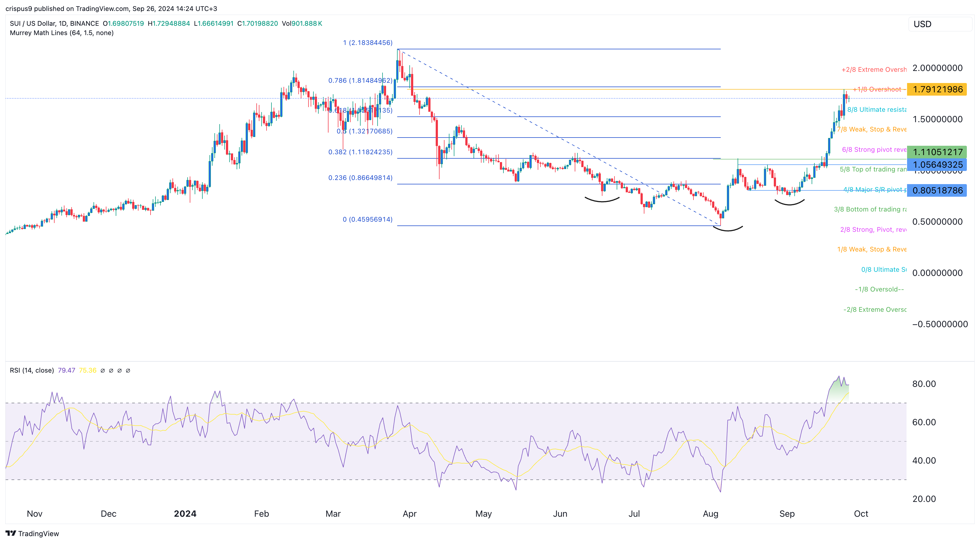This screenshot has height=543, width=980.
Task: Click the 8/8 Ultimate resistance Murrey label
Action: 877,109
